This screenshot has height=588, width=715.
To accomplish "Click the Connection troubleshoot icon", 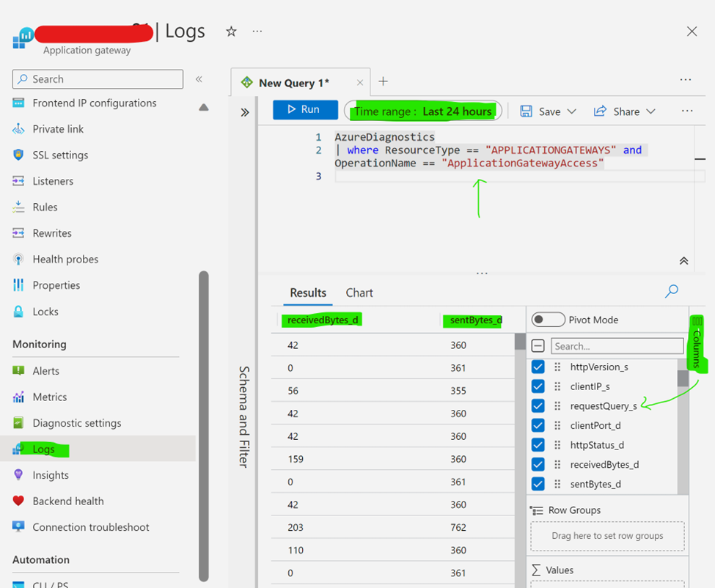I will click(x=18, y=527).
